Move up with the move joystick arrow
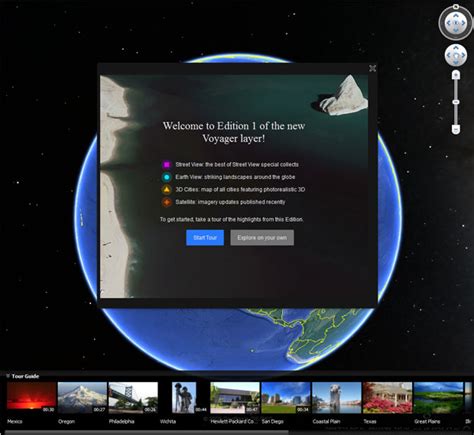 456,48
